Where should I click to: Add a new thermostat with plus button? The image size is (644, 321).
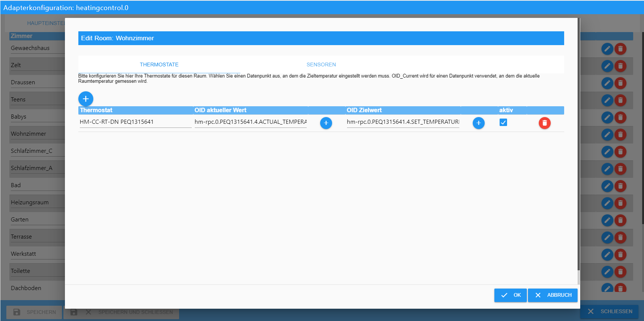(x=85, y=99)
